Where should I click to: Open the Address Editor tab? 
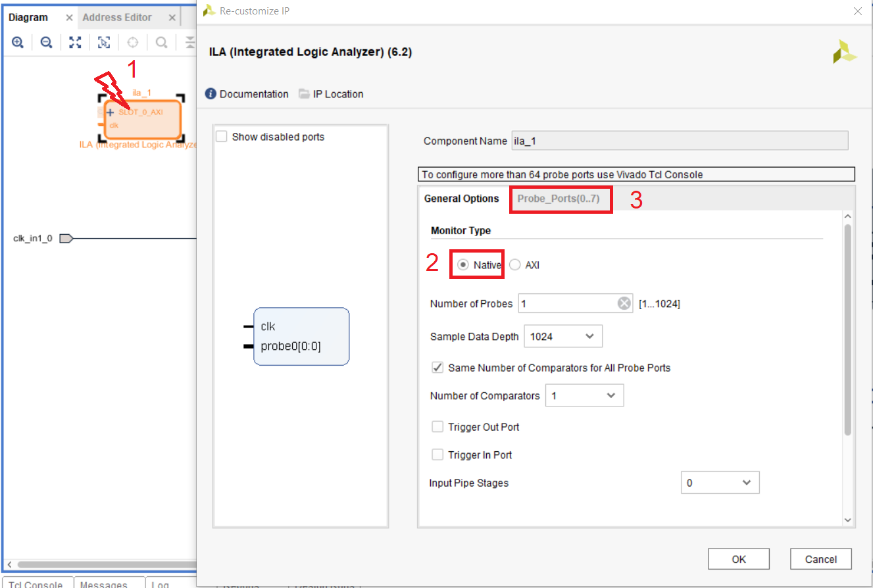tap(117, 18)
